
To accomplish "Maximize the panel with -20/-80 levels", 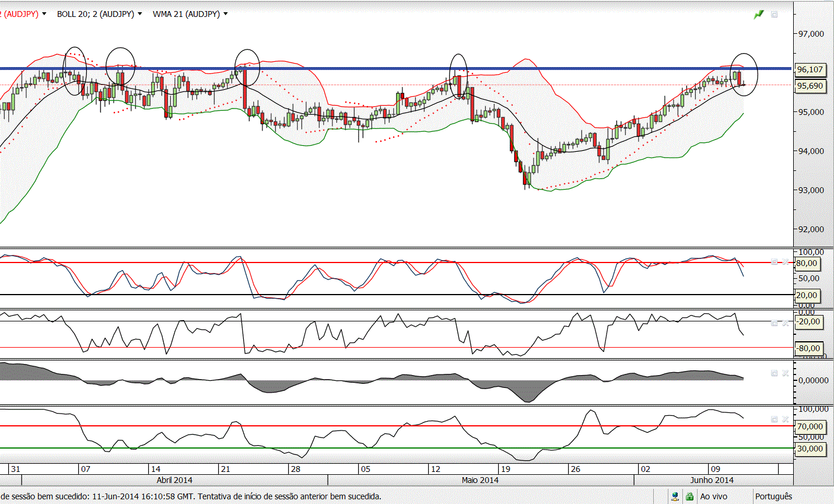I will pos(775,323).
